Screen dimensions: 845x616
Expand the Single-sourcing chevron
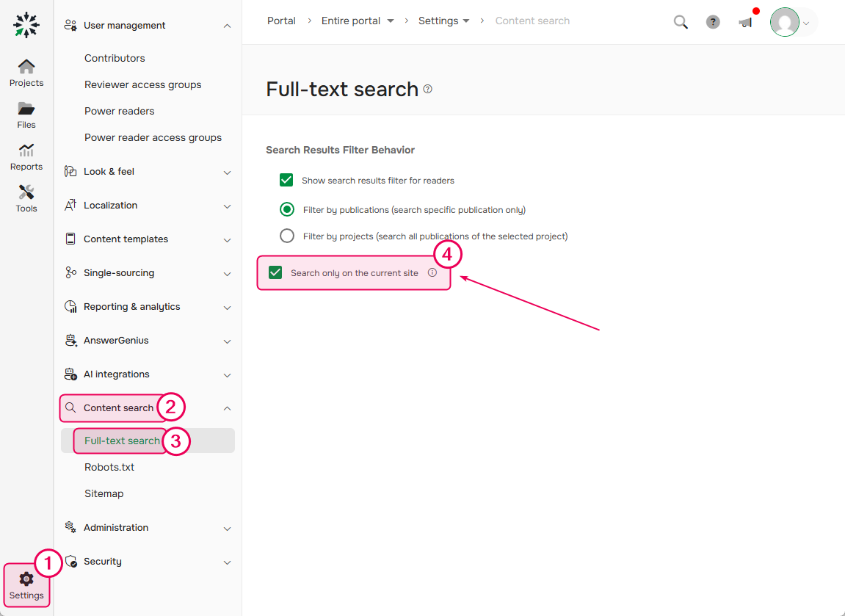[x=227, y=274]
